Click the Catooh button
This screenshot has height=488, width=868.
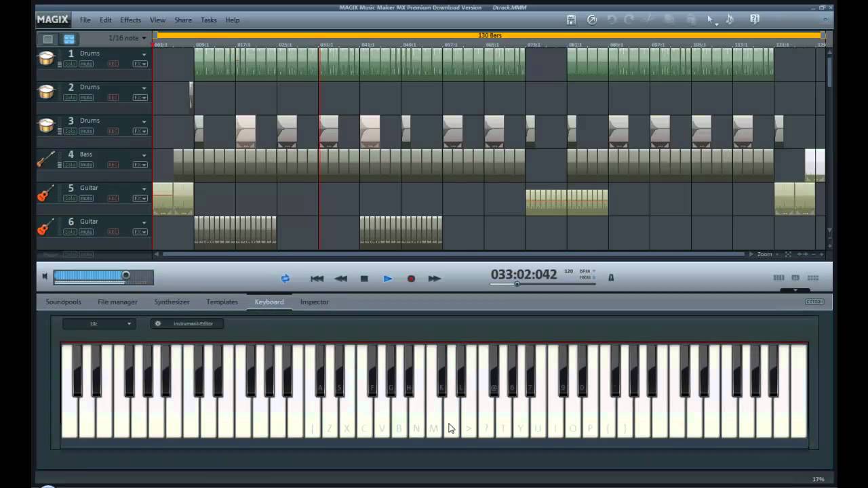[x=814, y=302]
